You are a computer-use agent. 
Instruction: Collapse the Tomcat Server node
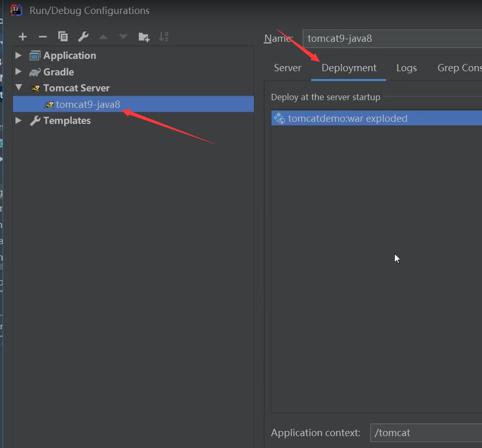pyautogui.click(x=19, y=88)
